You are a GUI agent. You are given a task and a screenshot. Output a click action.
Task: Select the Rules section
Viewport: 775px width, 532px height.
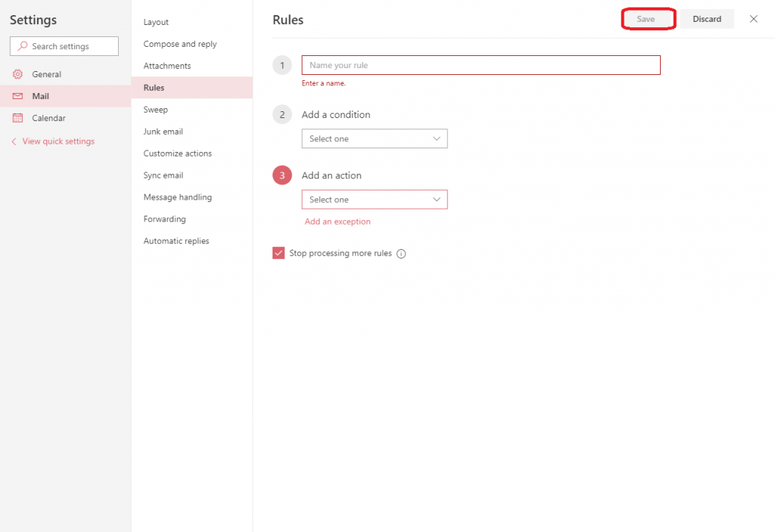(x=191, y=88)
